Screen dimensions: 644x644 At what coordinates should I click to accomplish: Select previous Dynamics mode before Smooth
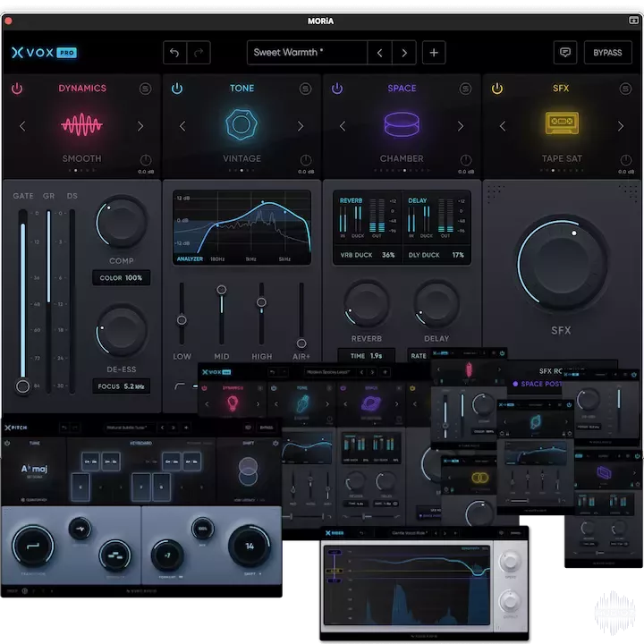22,126
